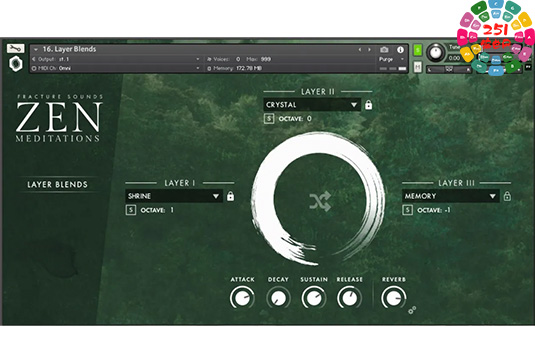Adjust the SUSTAIN knob
The width and height of the screenshot is (535, 363).
coord(314,297)
